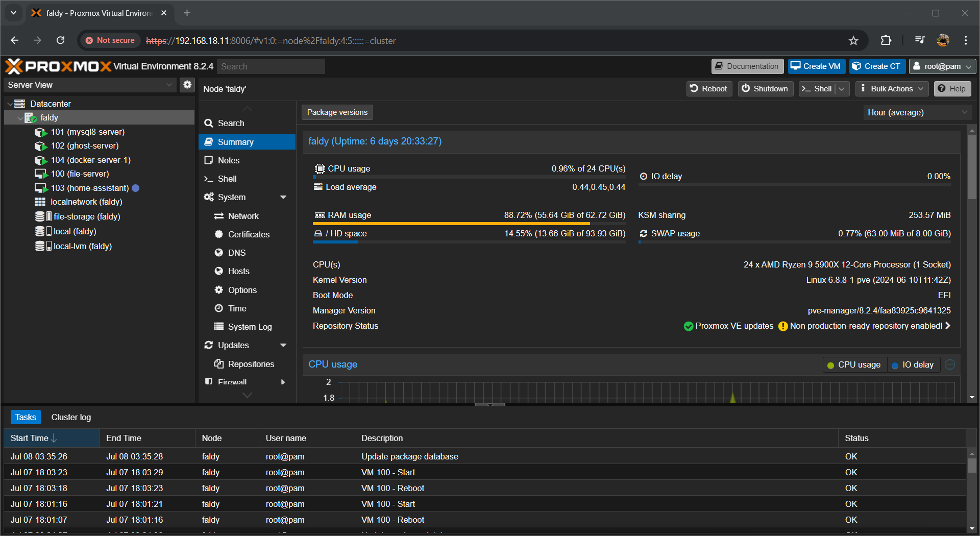This screenshot has height=536, width=980.
Task: Click the Server View settings gear
Action: (x=187, y=85)
